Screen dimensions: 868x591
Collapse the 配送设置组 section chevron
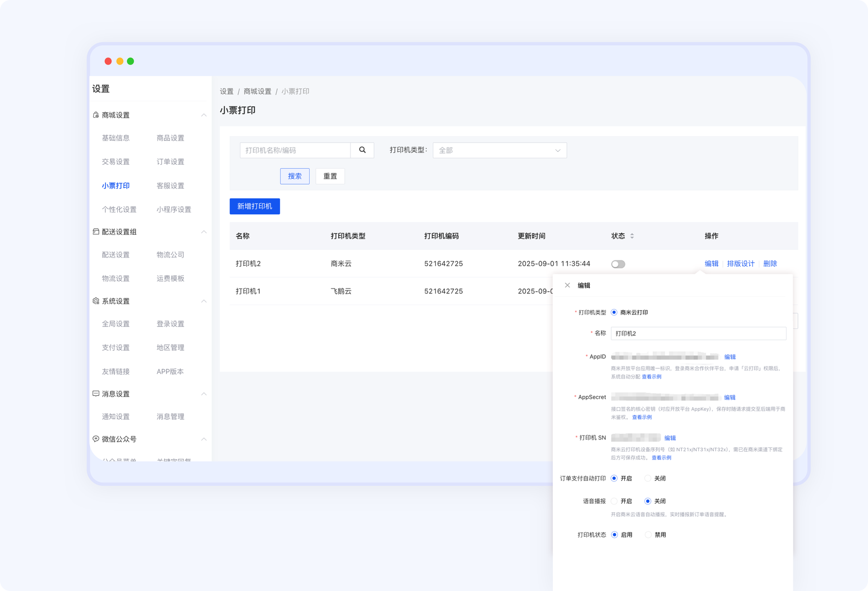coord(204,232)
